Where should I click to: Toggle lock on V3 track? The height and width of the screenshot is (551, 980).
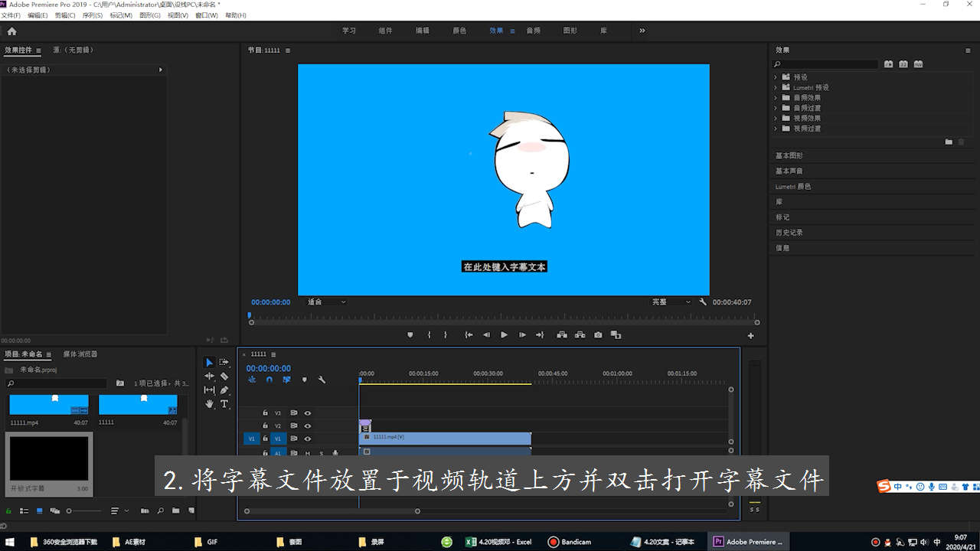pyautogui.click(x=265, y=412)
